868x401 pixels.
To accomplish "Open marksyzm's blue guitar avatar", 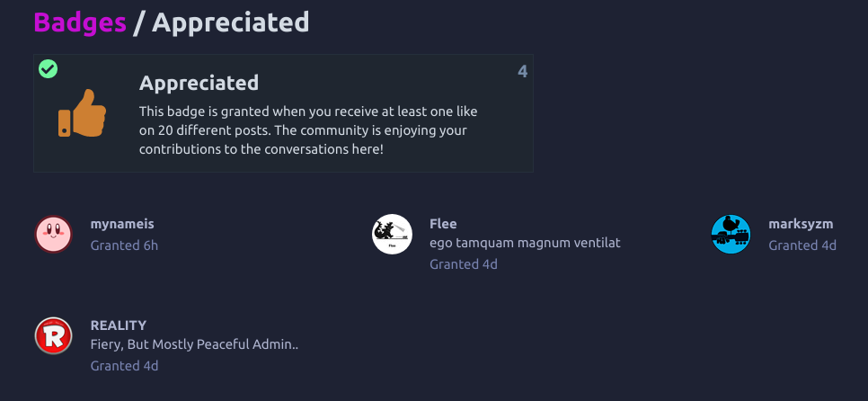I will click(731, 234).
